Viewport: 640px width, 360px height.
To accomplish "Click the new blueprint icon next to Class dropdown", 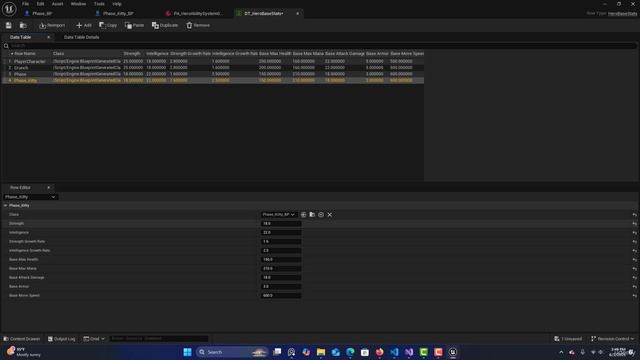I will (303, 214).
